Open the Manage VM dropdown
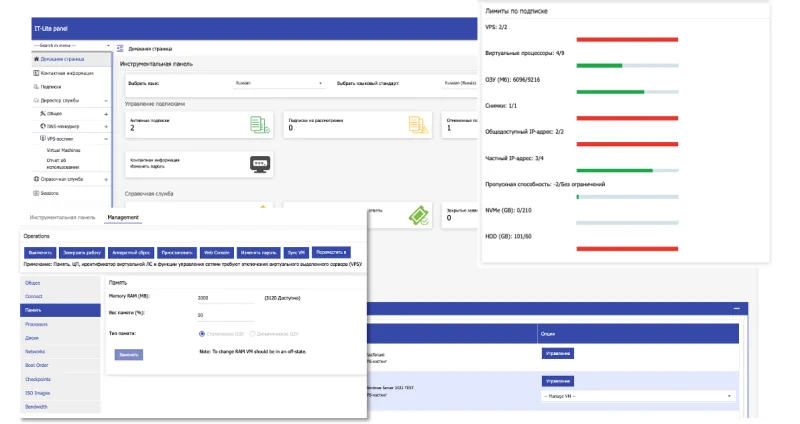Screen dimensions: 800x424 coord(638,396)
